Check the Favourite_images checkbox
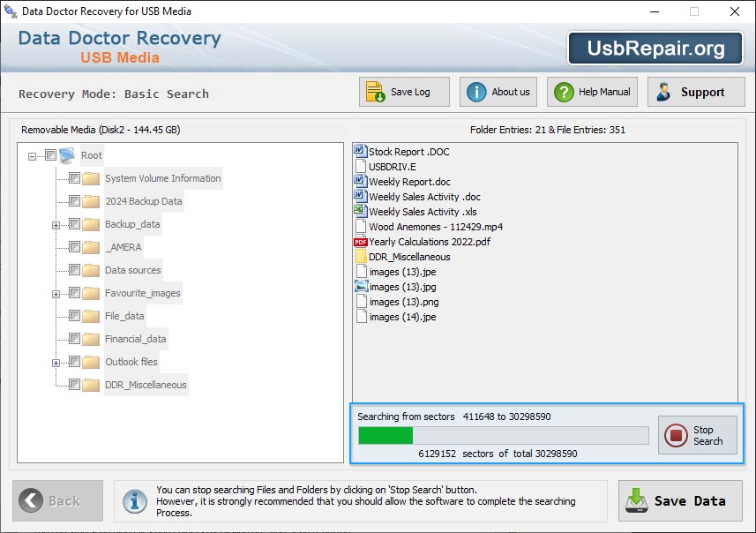Image resolution: width=756 pixels, height=533 pixels. (74, 293)
